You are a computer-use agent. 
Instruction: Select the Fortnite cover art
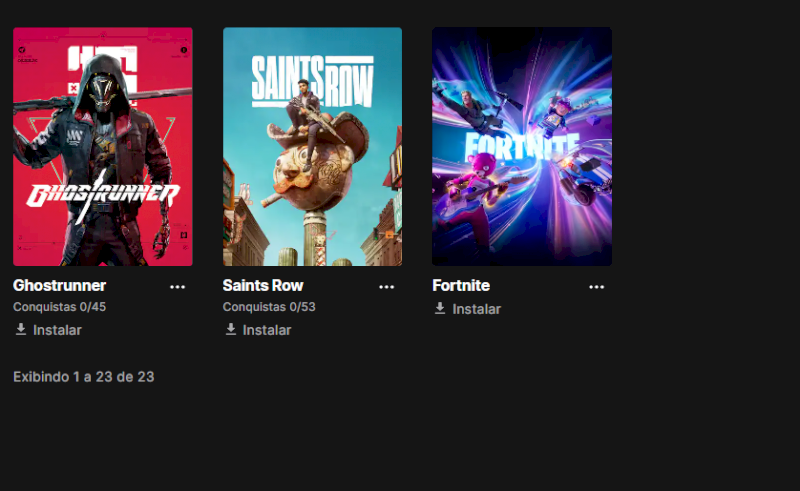click(522, 146)
